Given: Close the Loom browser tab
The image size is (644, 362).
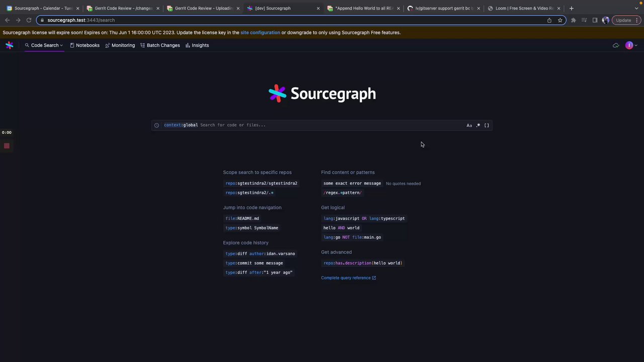Looking at the screenshot, I should tap(558, 9).
